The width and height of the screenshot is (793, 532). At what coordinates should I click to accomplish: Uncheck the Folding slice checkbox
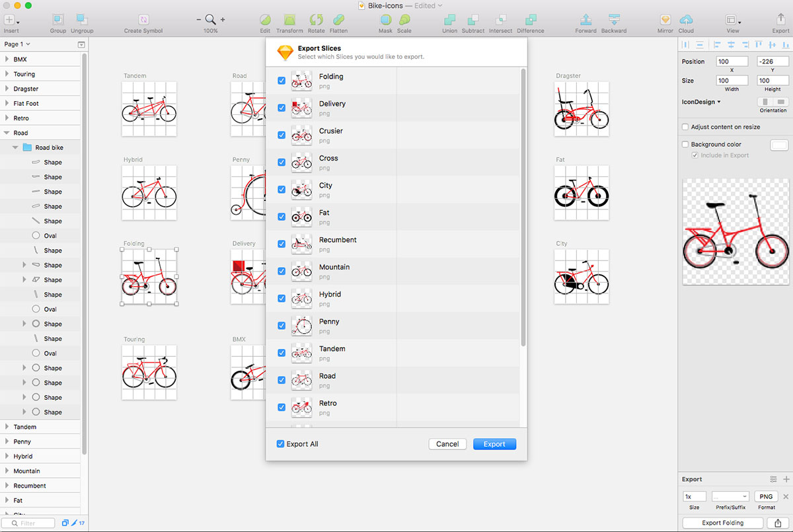[282, 81]
